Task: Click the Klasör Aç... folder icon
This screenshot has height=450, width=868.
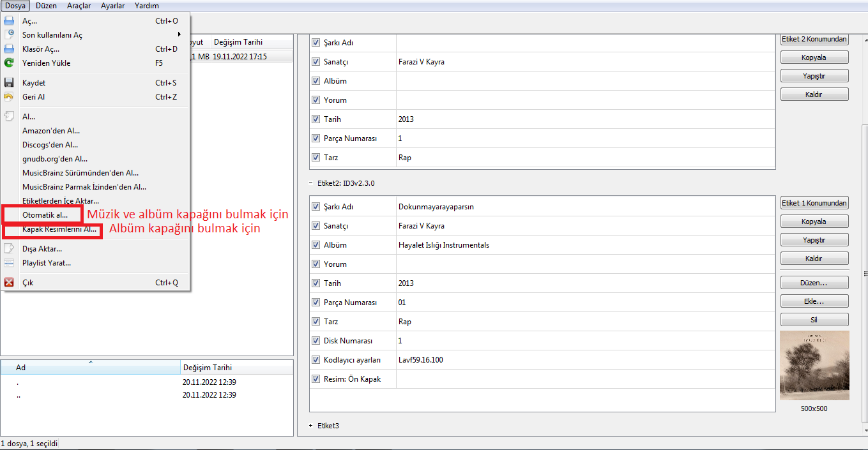Action: coord(9,49)
